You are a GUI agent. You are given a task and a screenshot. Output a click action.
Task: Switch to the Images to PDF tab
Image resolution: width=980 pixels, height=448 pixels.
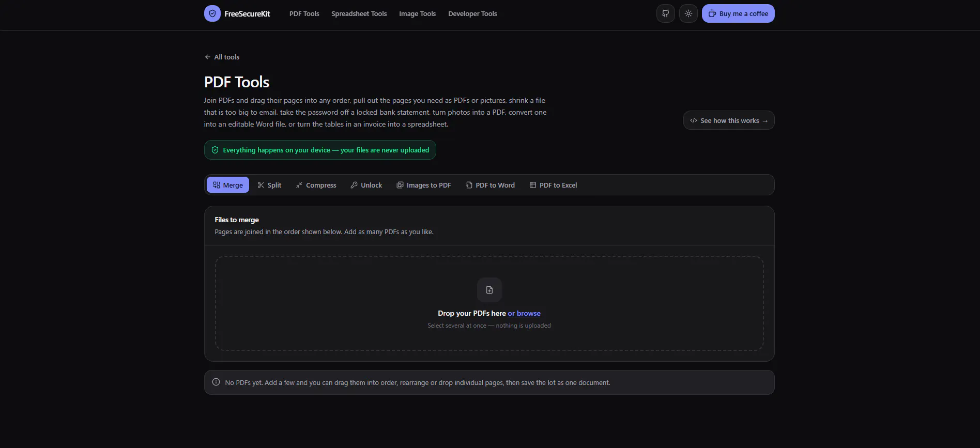click(x=424, y=185)
